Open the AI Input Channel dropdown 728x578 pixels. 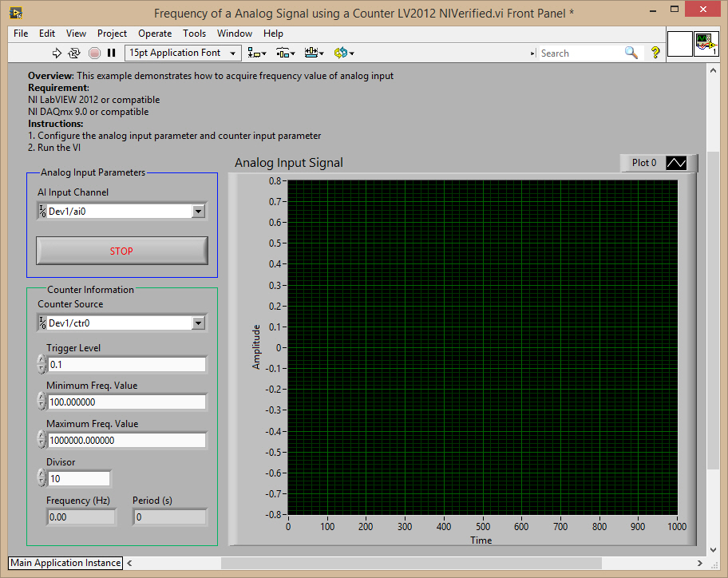197,211
